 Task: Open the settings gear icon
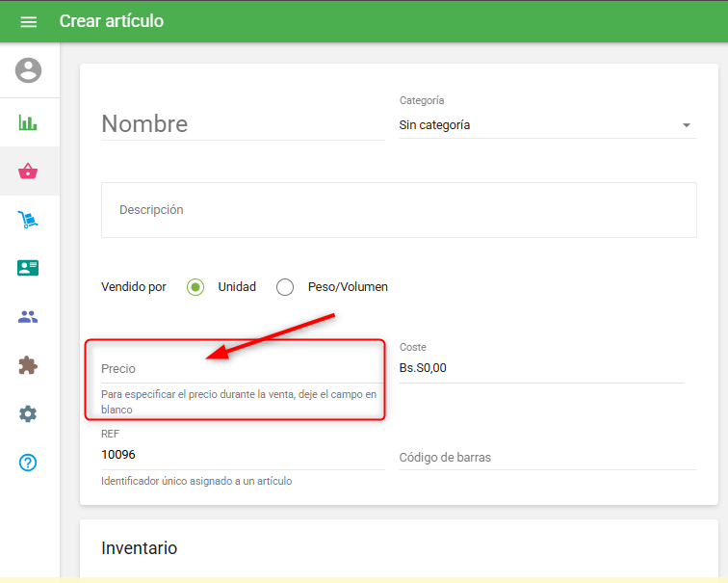click(28, 413)
